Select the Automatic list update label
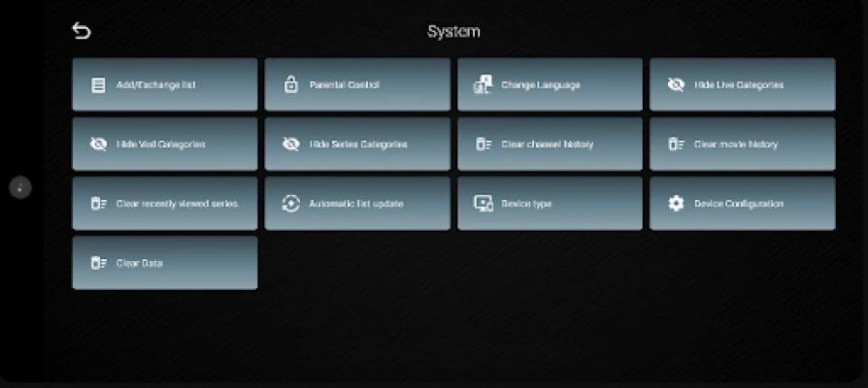The width and height of the screenshot is (868, 388). (x=355, y=204)
